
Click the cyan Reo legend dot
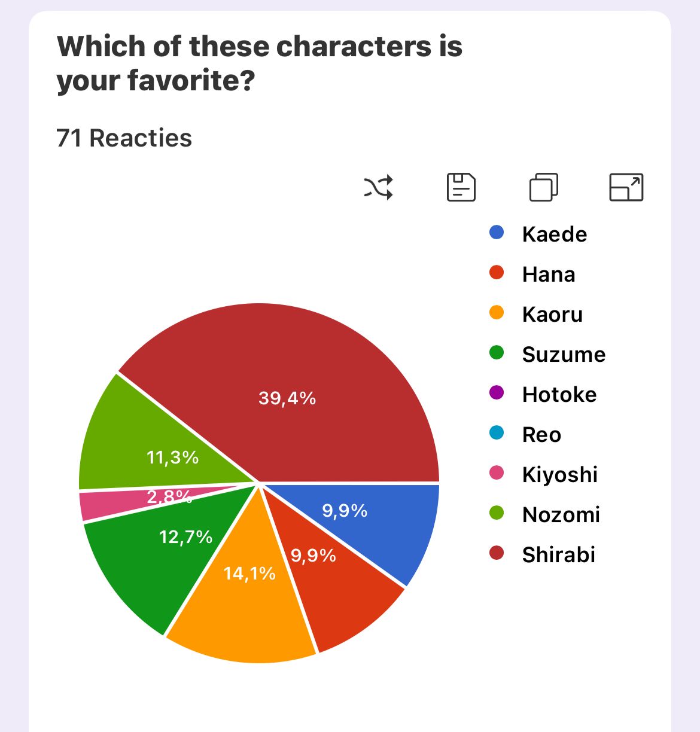coord(497,433)
